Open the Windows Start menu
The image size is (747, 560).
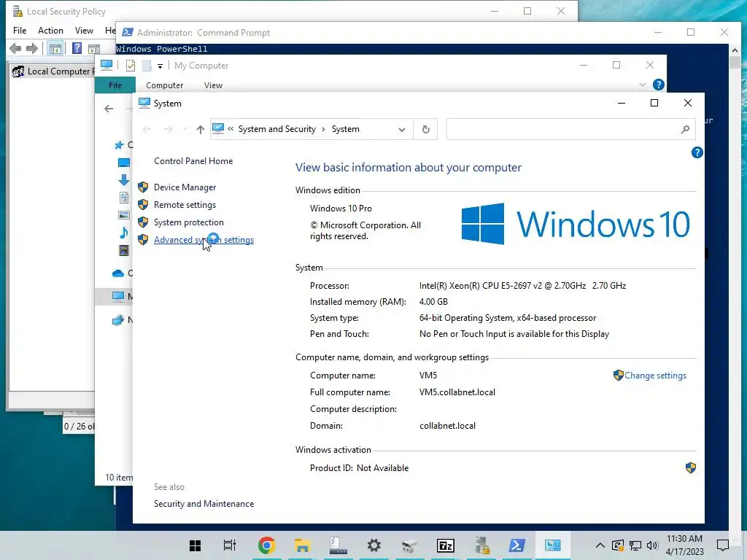click(195, 545)
